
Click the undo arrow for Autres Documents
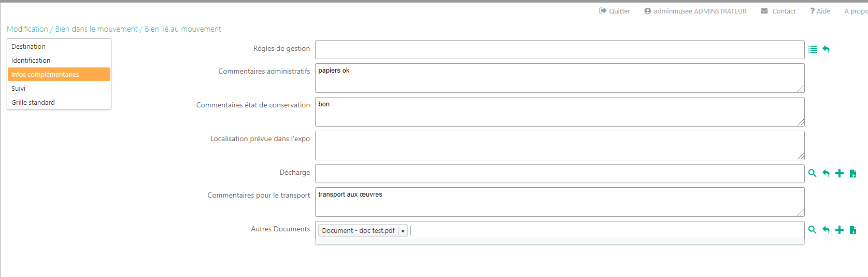tap(826, 230)
